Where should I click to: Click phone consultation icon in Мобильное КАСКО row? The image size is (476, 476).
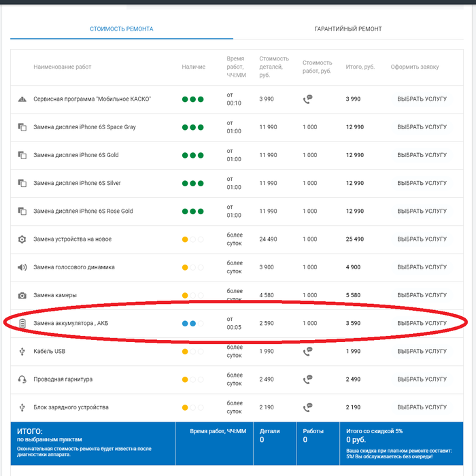308,99
